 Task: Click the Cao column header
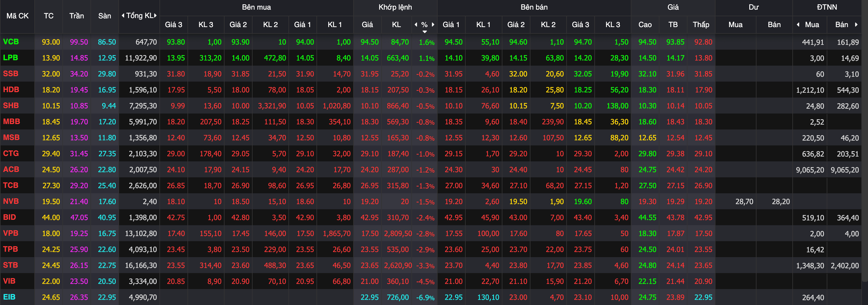pos(645,25)
